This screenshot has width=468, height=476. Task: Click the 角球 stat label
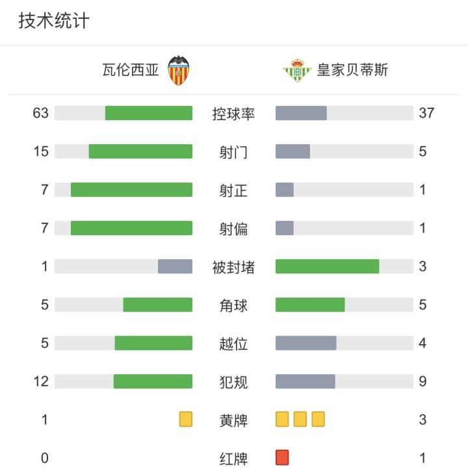(234, 305)
